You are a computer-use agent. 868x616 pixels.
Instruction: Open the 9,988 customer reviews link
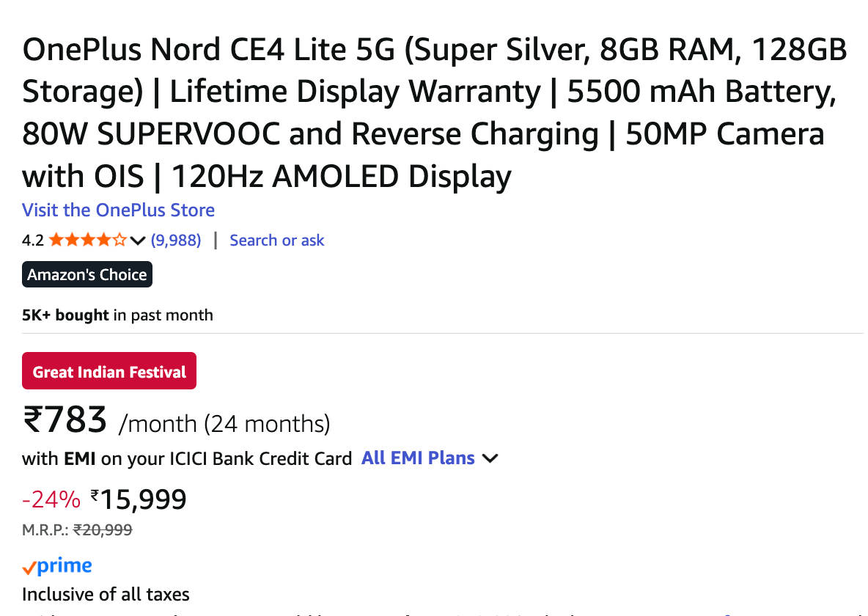pos(176,241)
